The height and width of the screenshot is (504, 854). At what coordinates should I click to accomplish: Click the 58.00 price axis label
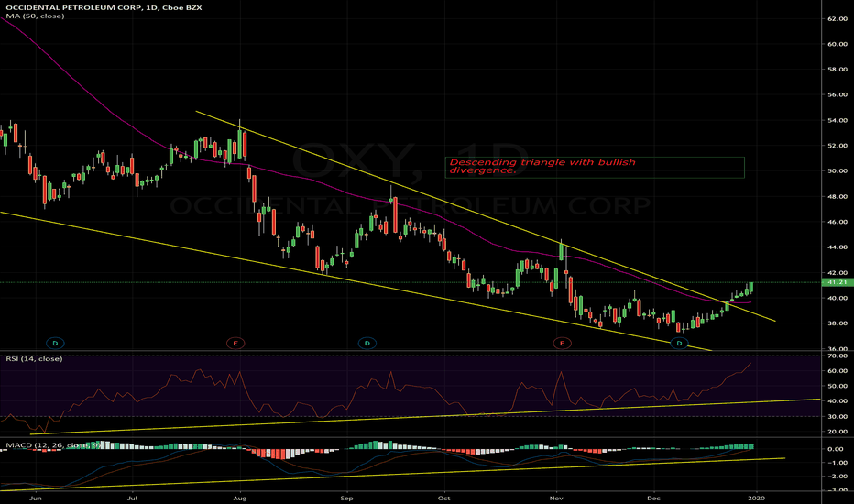click(838, 70)
